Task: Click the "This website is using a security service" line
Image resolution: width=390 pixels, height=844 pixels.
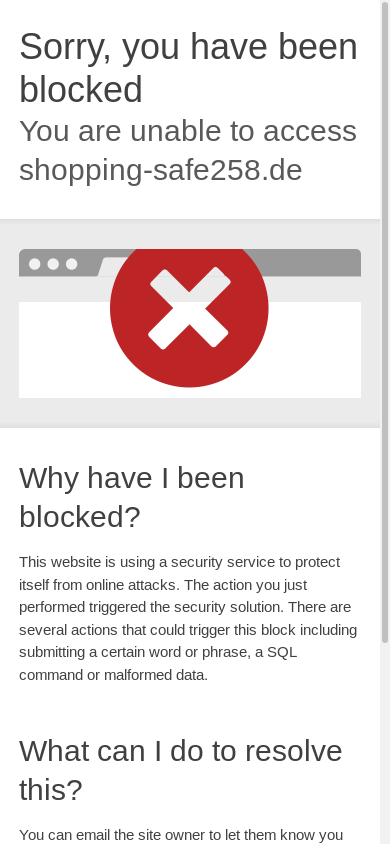Action: click(x=180, y=562)
